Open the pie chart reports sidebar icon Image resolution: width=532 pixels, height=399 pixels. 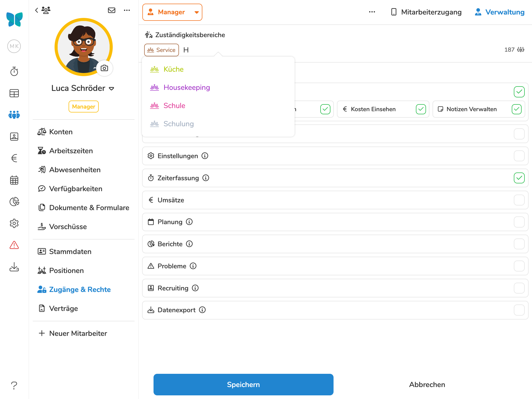click(x=14, y=202)
